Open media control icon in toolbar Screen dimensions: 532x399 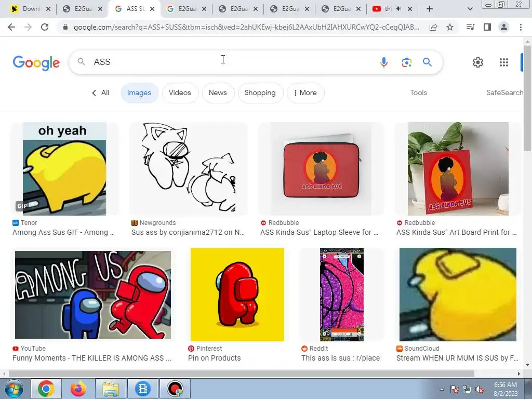coord(470,27)
